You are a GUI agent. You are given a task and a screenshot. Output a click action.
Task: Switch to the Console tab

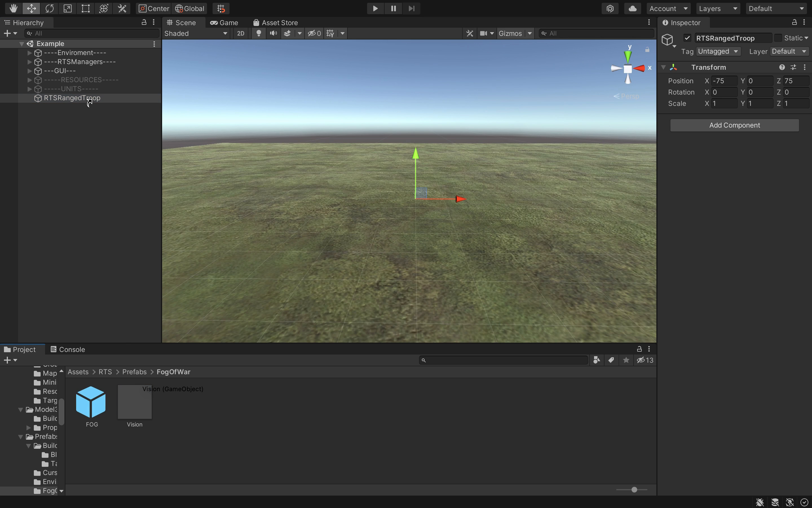pyautogui.click(x=68, y=349)
